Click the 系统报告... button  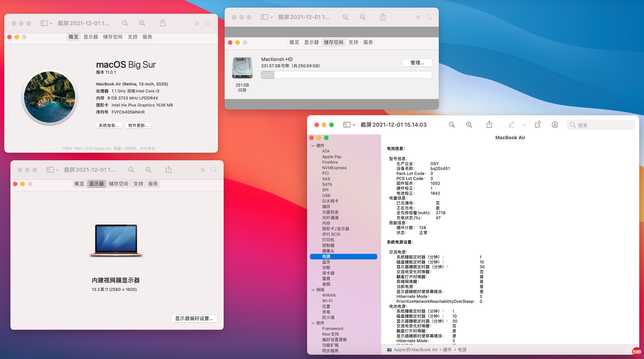(109, 125)
